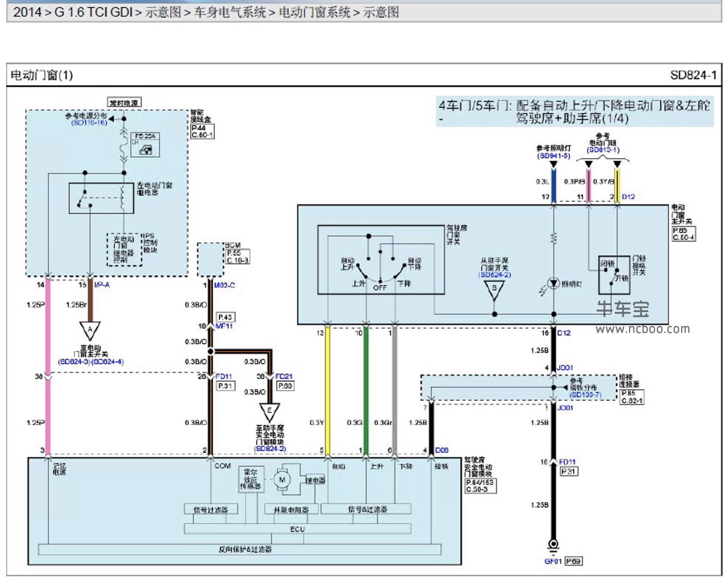The height and width of the screenshot is (585, 728).
Task: Click the triangle A connector symbol
Action: pos(90,330)
